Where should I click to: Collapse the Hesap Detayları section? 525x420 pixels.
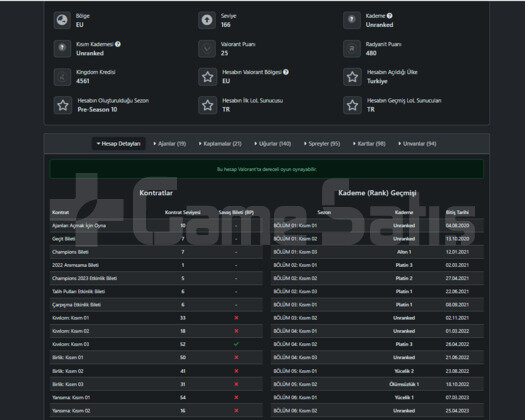[119, 144]
